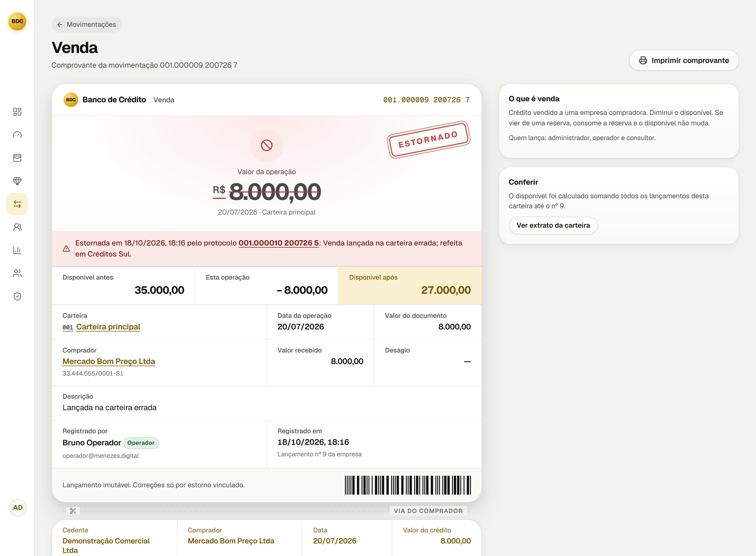Click the registered time 18/10/2026, 18:16
This screenshot has width=756, height=556.
click(x=313, y=442)
